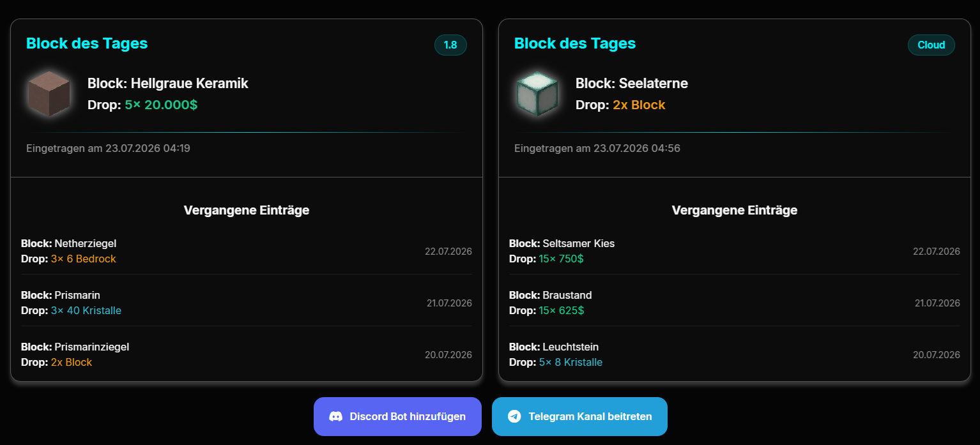Viewport: 980px width, 445px height.
Task: Click the 5× 20.000$ drop text
Action: 161,105
